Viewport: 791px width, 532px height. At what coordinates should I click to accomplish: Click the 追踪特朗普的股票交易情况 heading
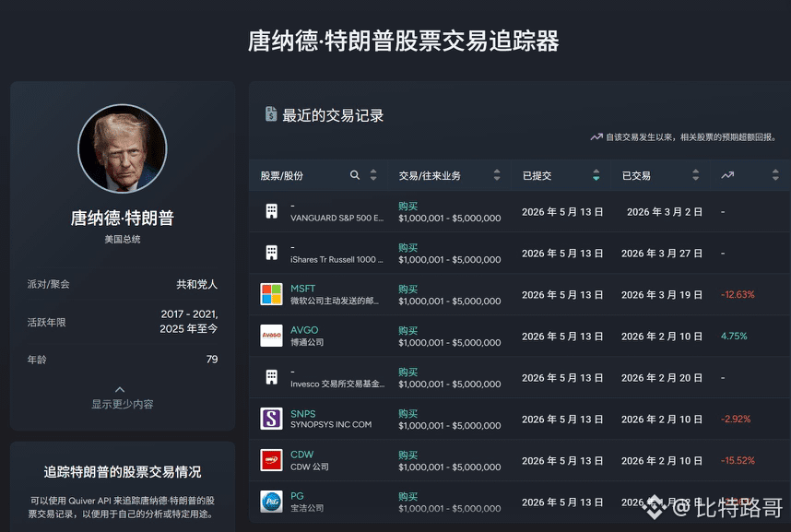click(122, 472)
